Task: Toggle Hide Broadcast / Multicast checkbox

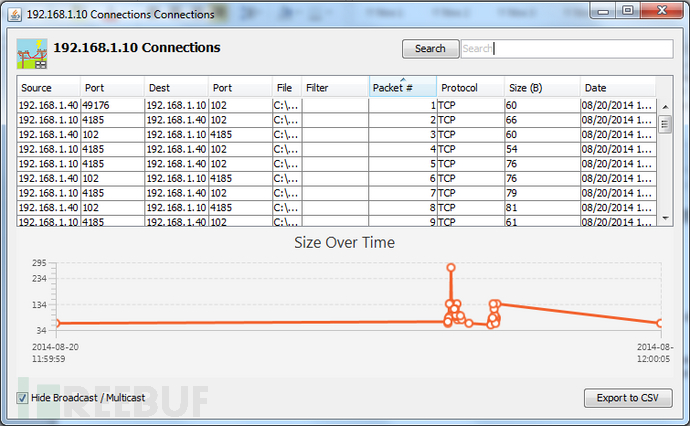Action: 22,398
